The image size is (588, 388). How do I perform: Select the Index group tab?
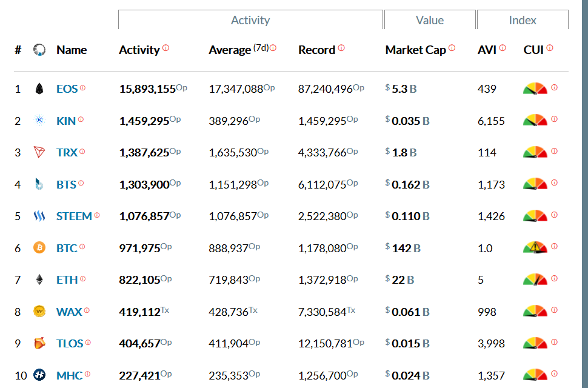[x=523, y=20]
